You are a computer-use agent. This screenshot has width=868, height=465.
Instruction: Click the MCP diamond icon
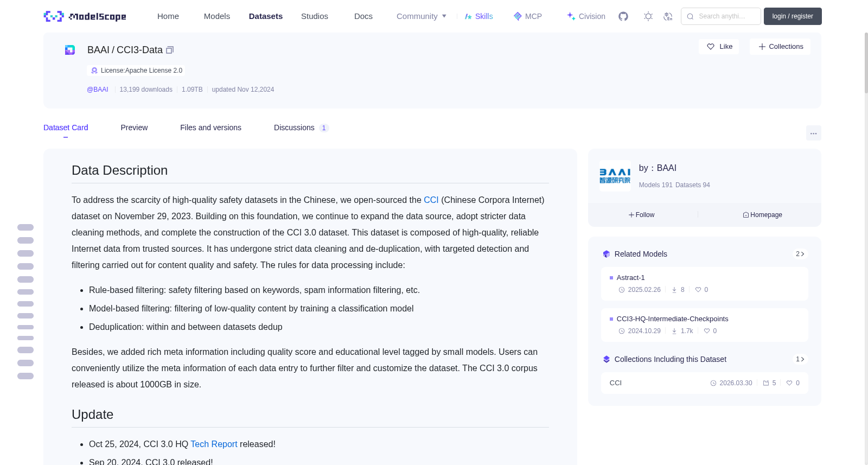(518, 16)
